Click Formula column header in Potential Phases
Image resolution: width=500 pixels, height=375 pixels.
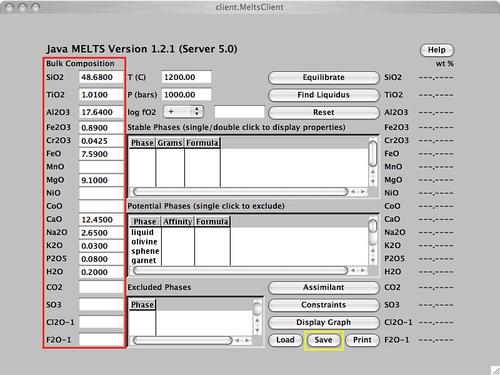(x=212, y=222)
